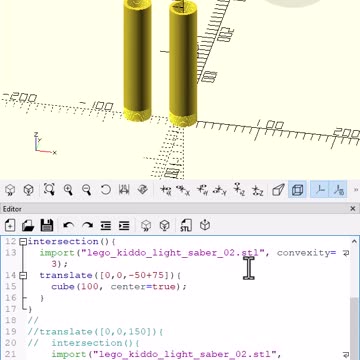Viewport: 360px width, 360px height.
Task: Click the Send to 3D print cube icon
Action: point(205,226)
